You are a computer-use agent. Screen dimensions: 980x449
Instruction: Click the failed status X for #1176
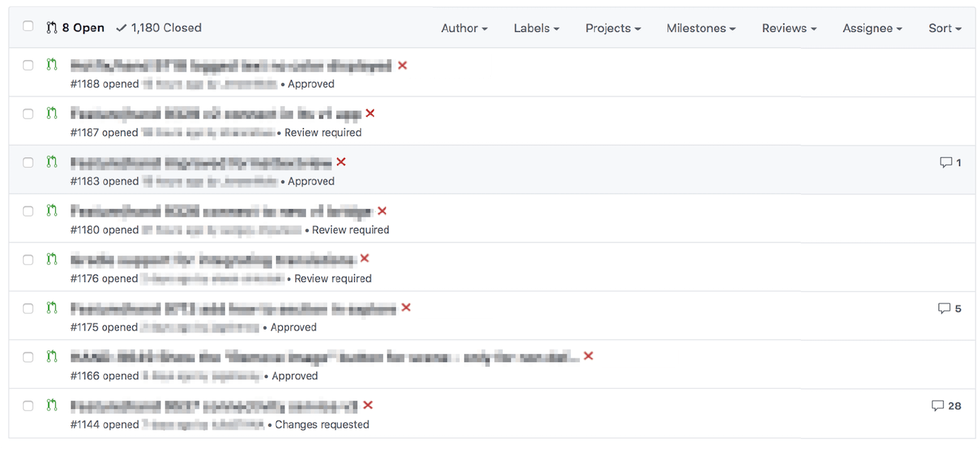point(365,258)
